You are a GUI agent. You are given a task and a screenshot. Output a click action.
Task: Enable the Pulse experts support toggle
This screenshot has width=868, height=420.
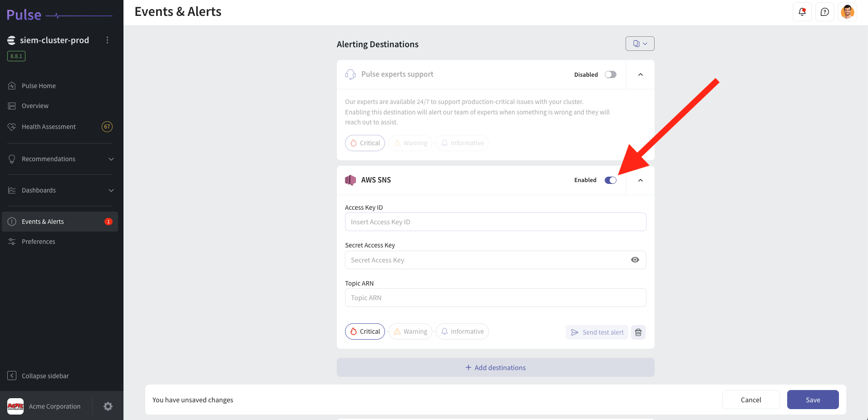pyautogui.click(x=610, y=74)
